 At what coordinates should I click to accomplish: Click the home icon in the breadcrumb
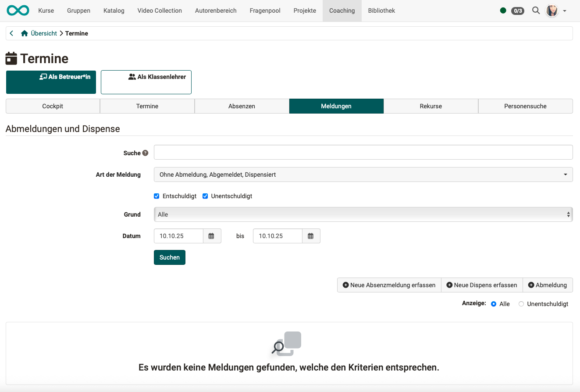point(24,33)
